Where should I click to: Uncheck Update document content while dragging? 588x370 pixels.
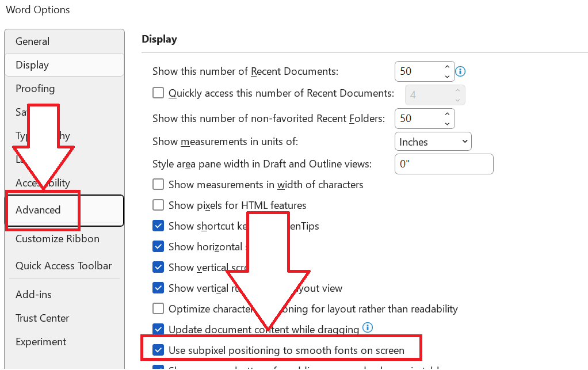pyautogui.click(x=158, y=329)
